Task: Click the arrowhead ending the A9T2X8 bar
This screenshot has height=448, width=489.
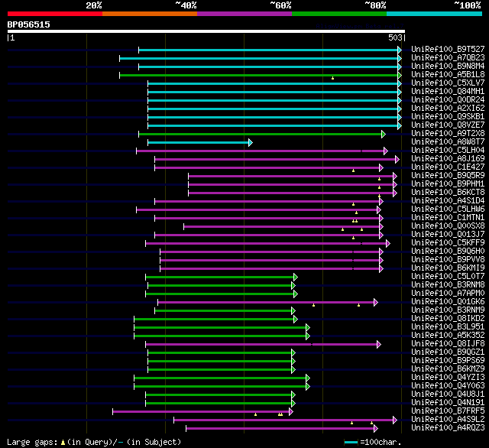Action: (384, 134)
